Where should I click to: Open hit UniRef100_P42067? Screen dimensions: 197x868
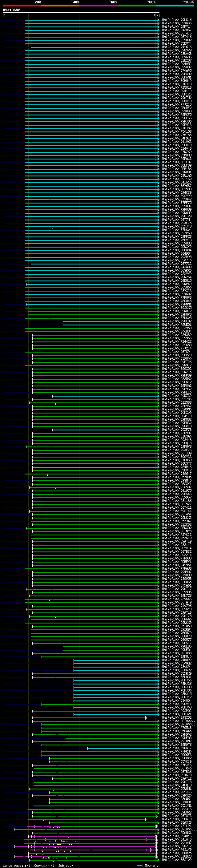pos(177,30)
